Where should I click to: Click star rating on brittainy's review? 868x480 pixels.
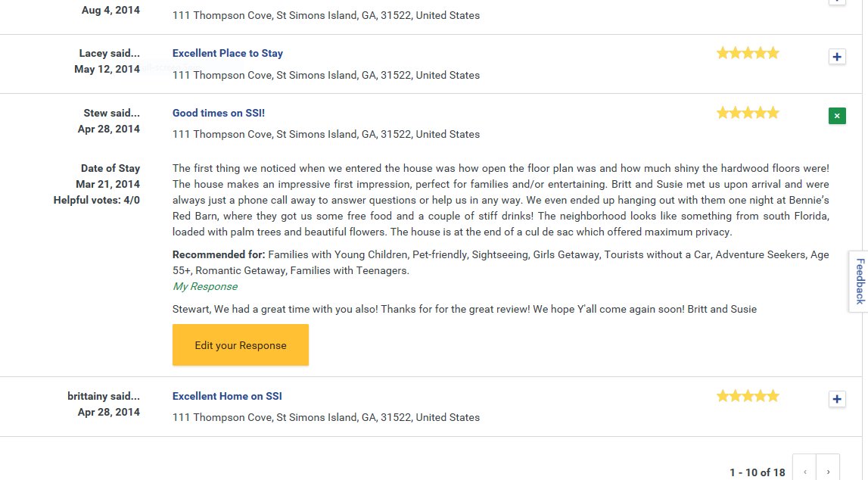tap(748, 396)
